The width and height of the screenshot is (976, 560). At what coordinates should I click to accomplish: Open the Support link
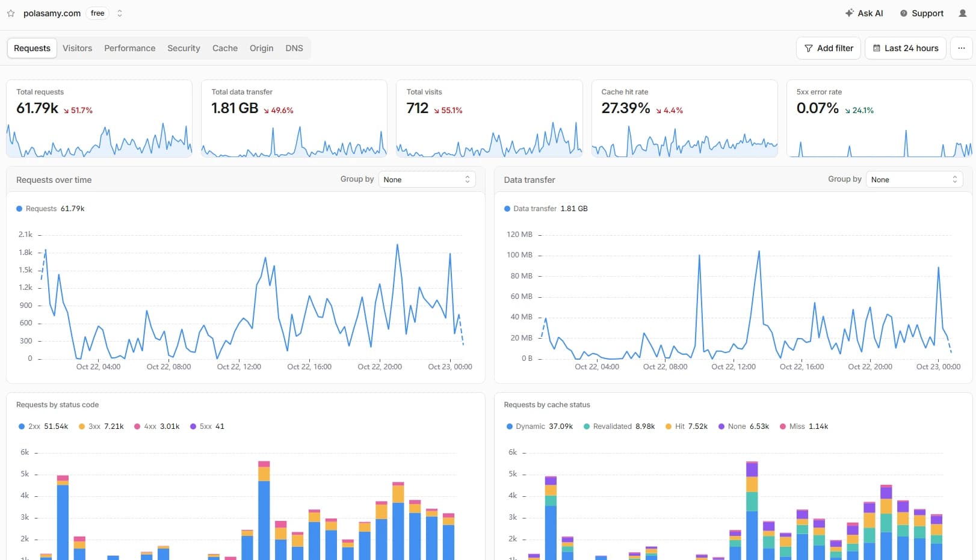pyautogui.click(x=921, y=13)
